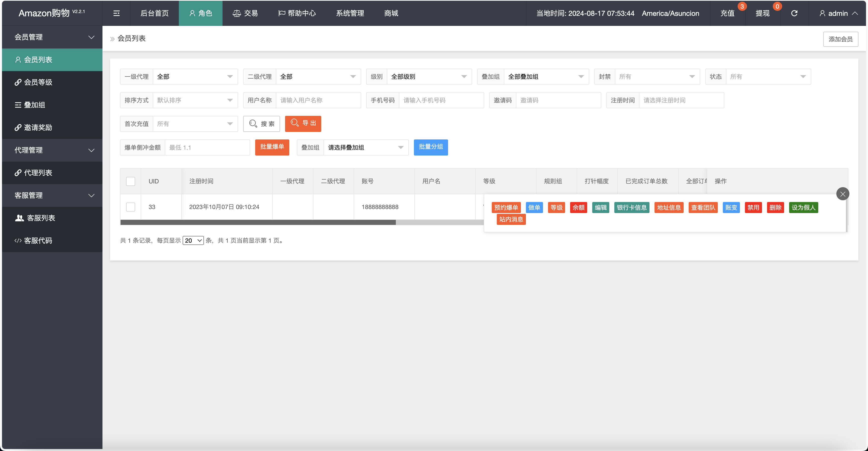This screenshot has width=868, height=451.
Task: Switch to the 商城 menu item
Action: (x=391, y=13)
